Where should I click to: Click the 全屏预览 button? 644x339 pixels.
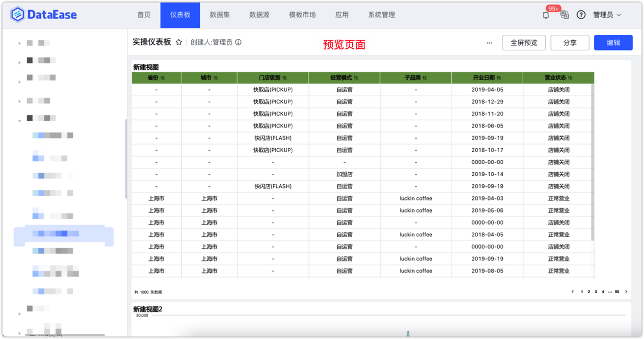tap(524, 43)
